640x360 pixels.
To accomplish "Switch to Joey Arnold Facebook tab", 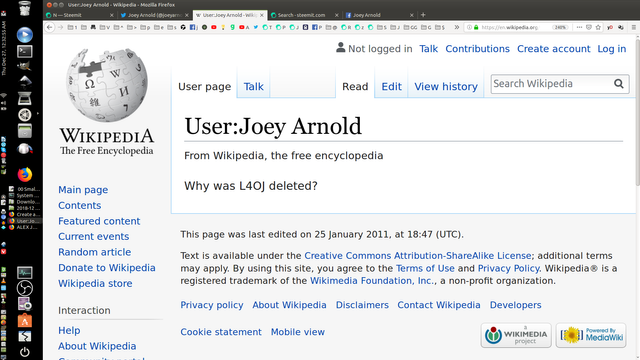I will 379,15.
